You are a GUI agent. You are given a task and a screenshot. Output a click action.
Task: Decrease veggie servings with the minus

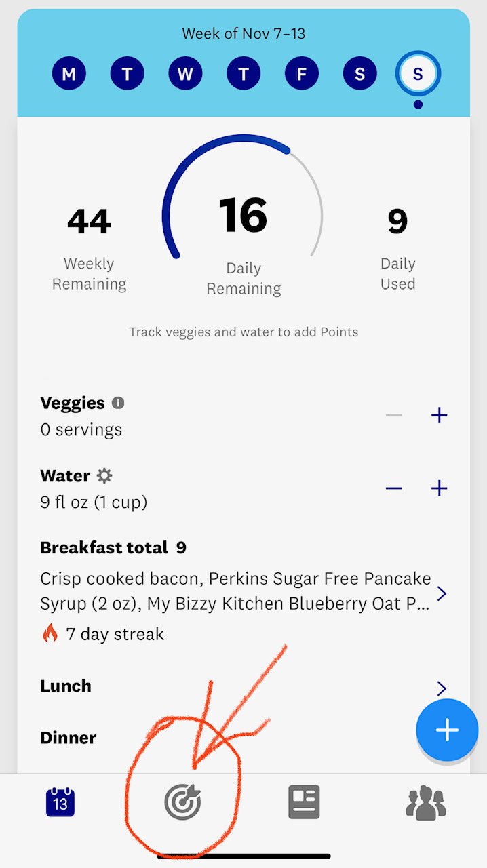click(393, 415)
